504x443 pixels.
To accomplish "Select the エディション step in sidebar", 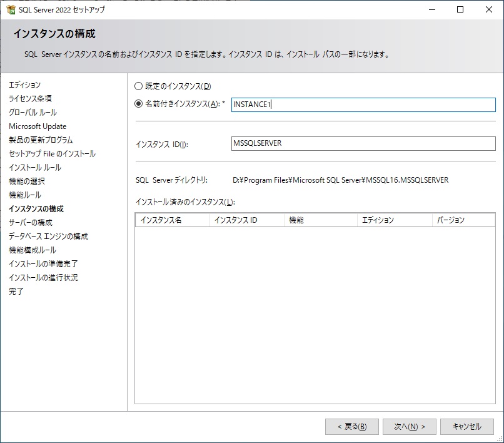I will (25, 85).
